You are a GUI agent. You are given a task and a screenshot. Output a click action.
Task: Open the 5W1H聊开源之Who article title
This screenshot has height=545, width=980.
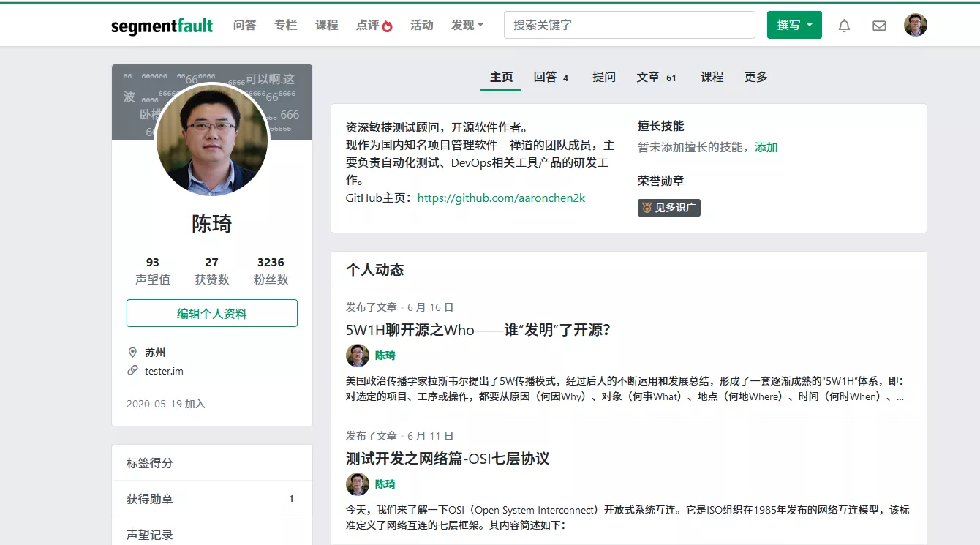coord(478,330)
